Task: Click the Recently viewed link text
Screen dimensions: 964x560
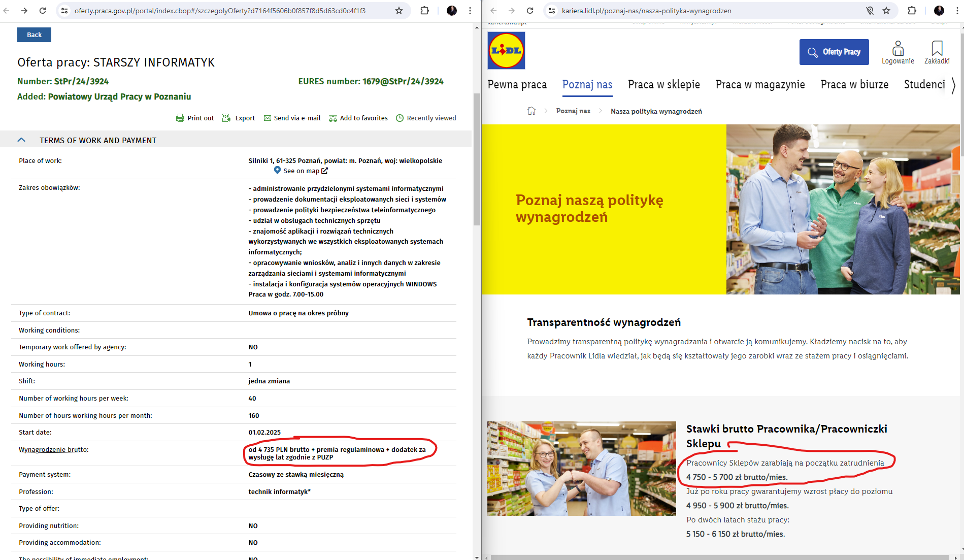Action: tap(431, 118)
